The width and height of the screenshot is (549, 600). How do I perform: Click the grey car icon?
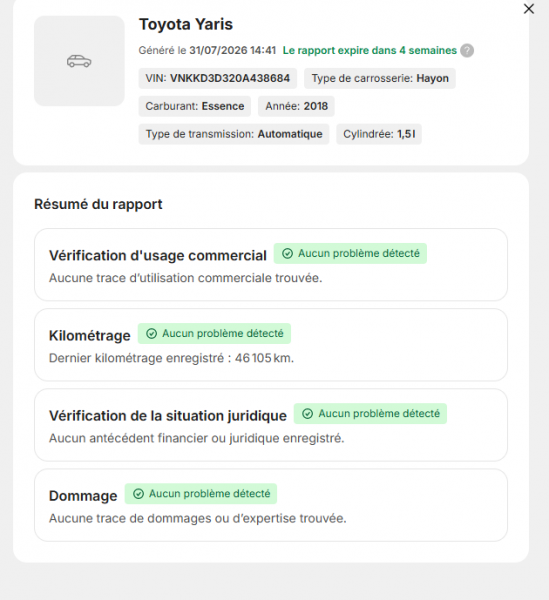point(79,61)
